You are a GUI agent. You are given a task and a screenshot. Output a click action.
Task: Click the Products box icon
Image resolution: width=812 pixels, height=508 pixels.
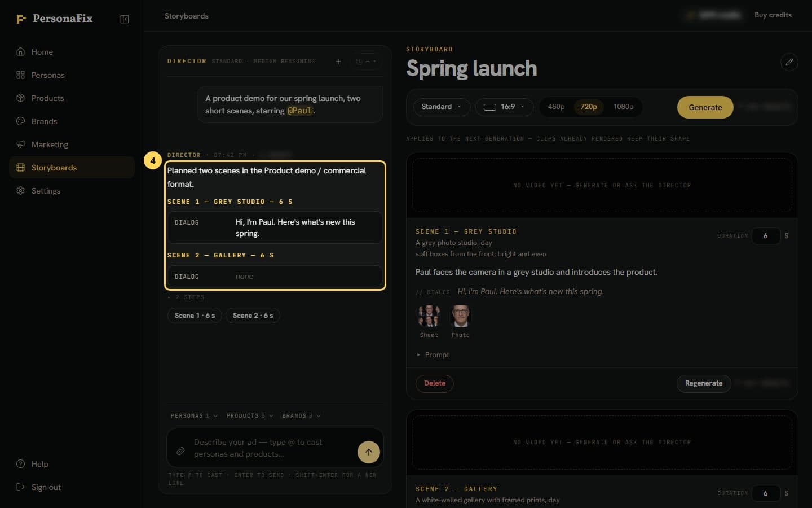[x=21, y=98]
